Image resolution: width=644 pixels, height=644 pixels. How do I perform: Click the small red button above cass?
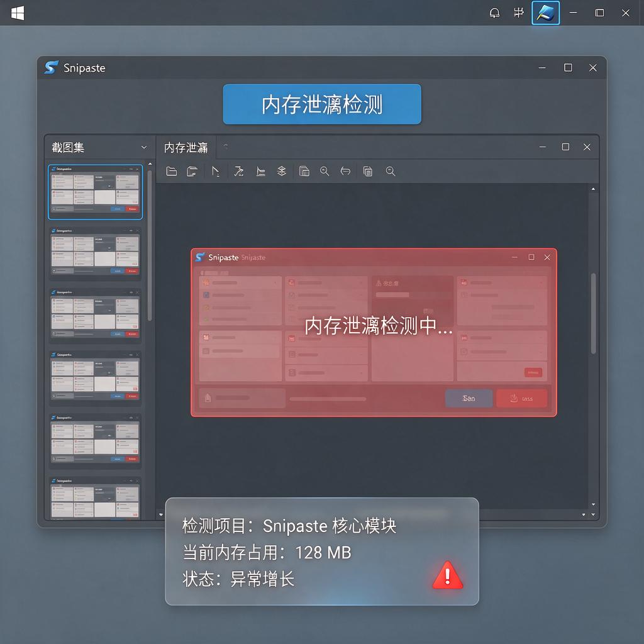[x=533, y=372]
